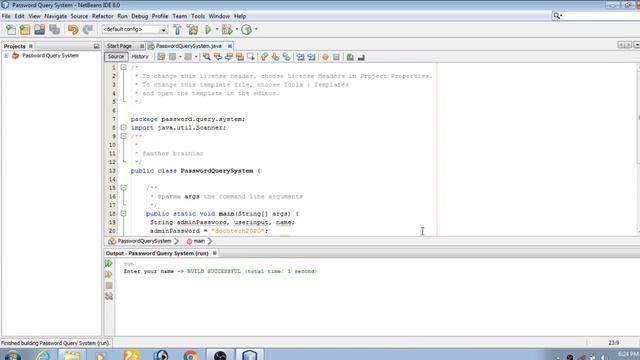Viewport: 640px width, 360px height.
Task: Click the Build Project hammer icon
Action: [x=178, y=29]
